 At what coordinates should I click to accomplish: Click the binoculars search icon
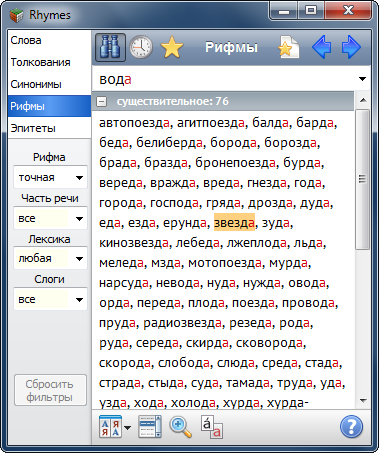pyautogui.click(x=110, y=47)
